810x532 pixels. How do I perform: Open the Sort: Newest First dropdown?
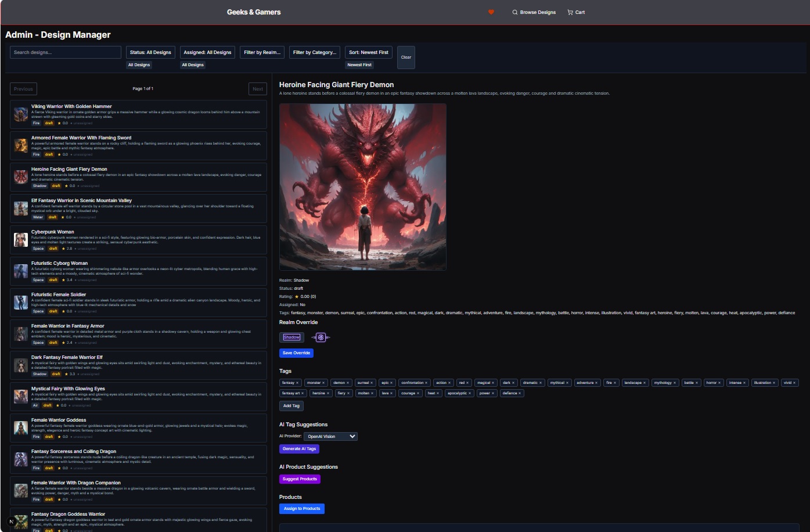tap(369, 52)
